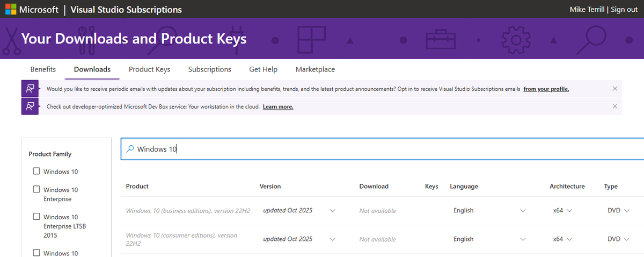Click the Architecture column header
The image size is (644, 257).
point(567,186)
